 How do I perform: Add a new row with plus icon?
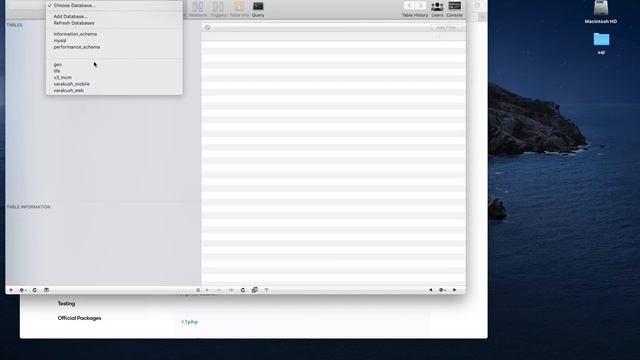point(207,290)
